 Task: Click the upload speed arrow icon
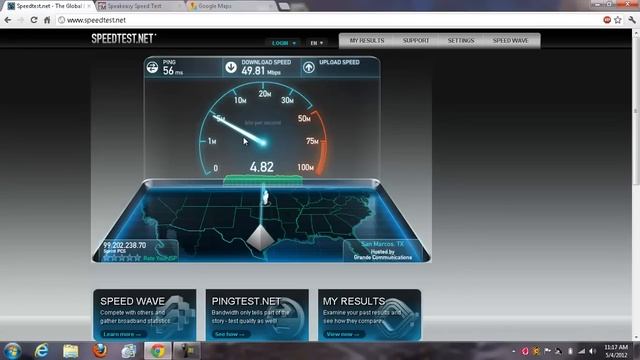tap(309, 67)
